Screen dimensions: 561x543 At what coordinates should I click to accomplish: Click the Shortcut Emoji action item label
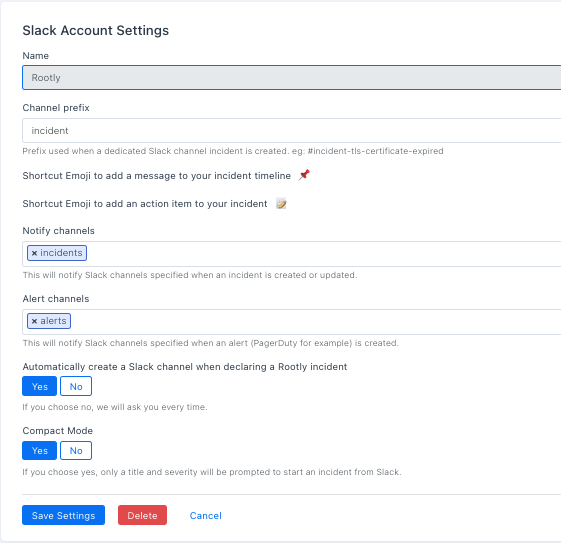point(145,204)
